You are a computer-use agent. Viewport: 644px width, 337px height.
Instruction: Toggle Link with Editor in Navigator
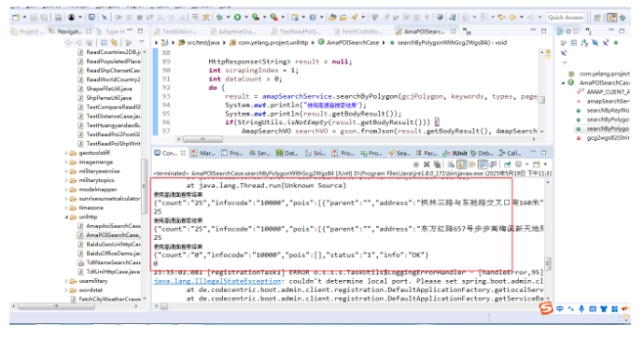pyautogui.click(x=114, y=42)
